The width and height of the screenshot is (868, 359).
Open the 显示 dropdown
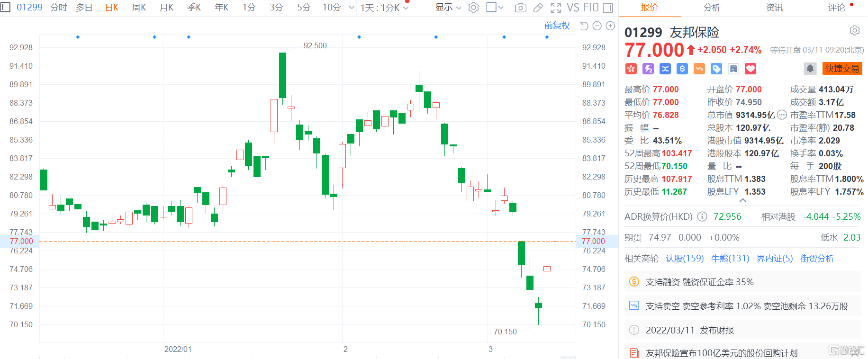[x=448, y=8]
